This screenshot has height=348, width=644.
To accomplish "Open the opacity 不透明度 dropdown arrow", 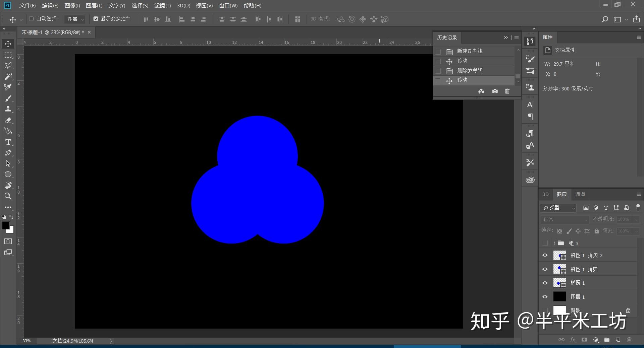I will point(636,219).
